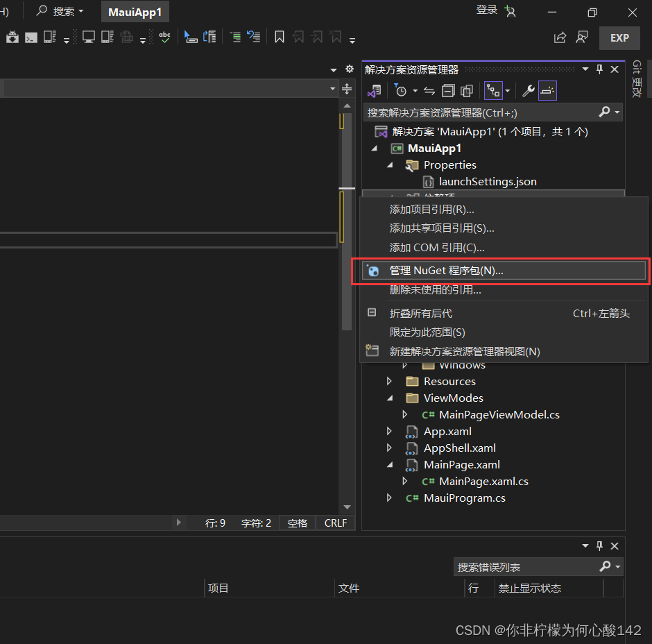Expand the Resources folder
Image resolution: width=652 pixels, height=644 pixels.
pos(389,381)
